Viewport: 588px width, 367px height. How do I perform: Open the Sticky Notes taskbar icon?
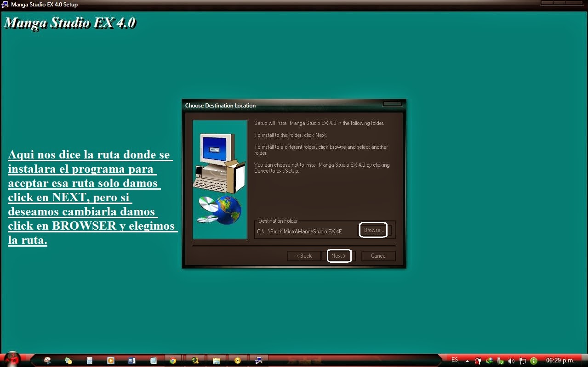point(69,361)
